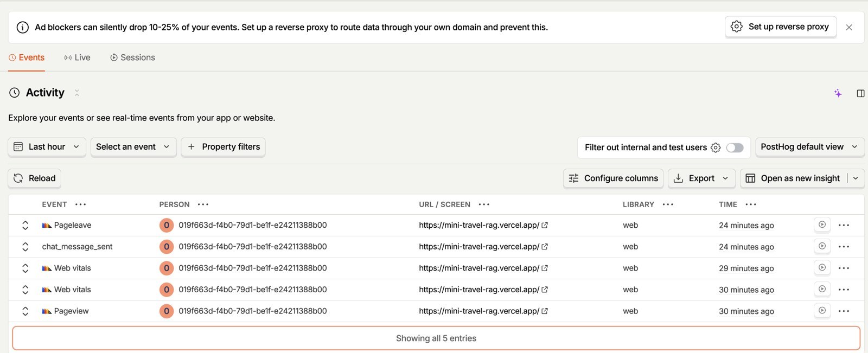Expand the Activity title chevron
Image resolution: width=868 pixels, height=353 pixels.
pos(77,93)
